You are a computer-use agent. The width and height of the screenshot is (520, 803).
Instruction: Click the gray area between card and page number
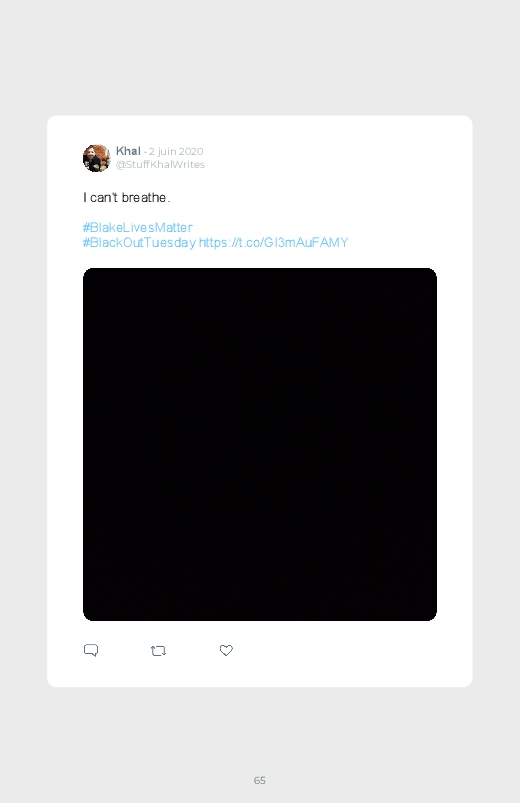(260, 730)
